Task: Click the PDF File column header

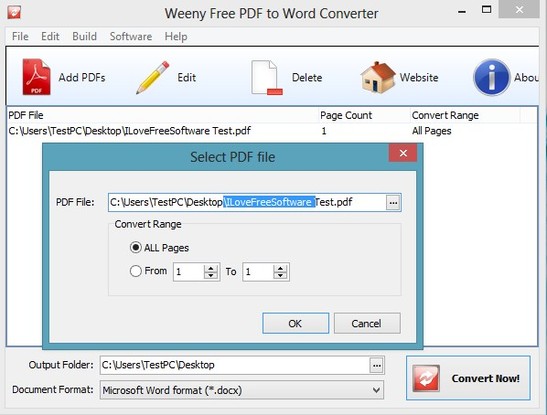Action: (x=163, y=115)
